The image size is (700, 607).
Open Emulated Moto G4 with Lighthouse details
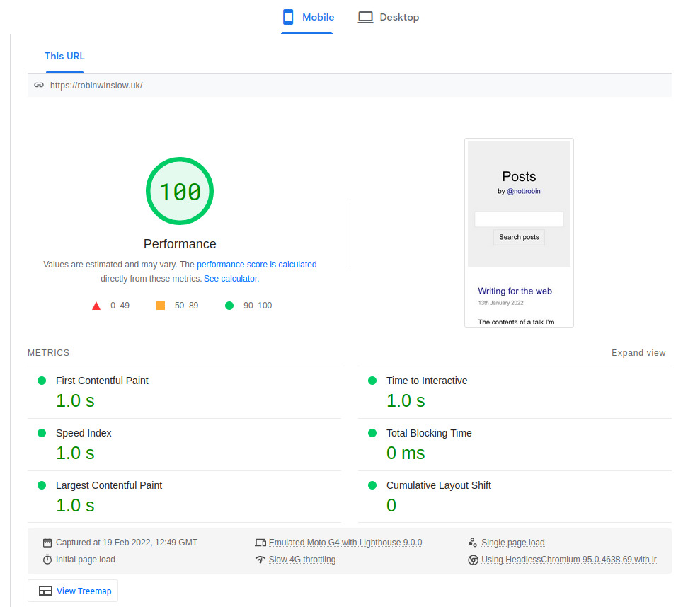pos(345,543)
